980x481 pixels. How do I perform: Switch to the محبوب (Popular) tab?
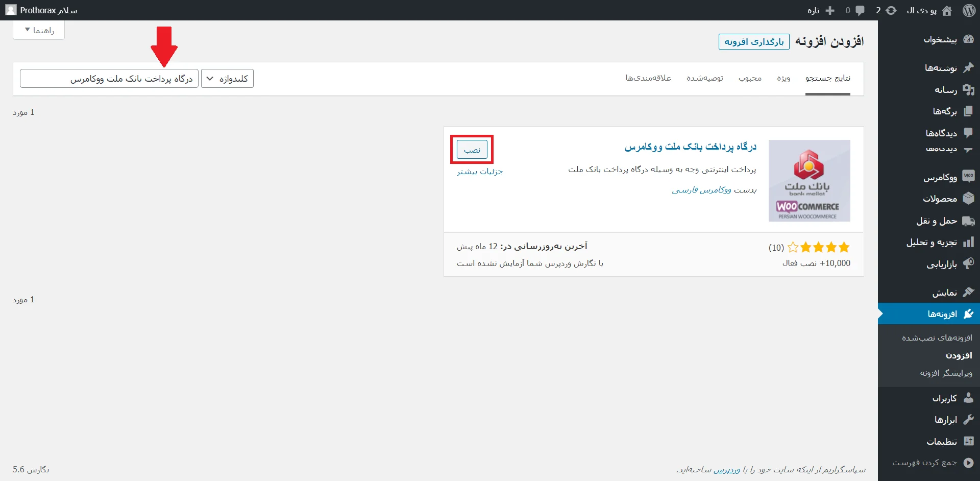coord(750,78)
